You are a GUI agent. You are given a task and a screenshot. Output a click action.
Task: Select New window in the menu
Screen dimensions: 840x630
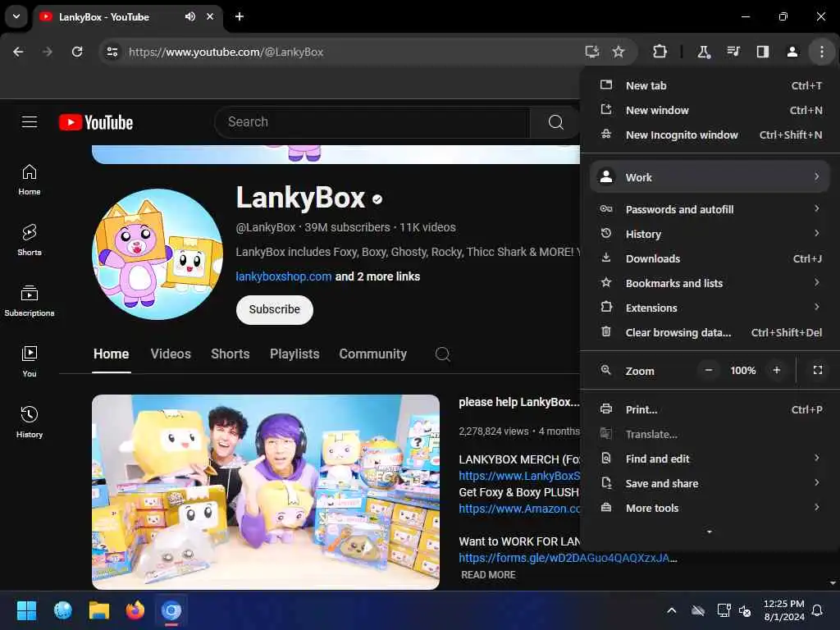click(710, 110)
